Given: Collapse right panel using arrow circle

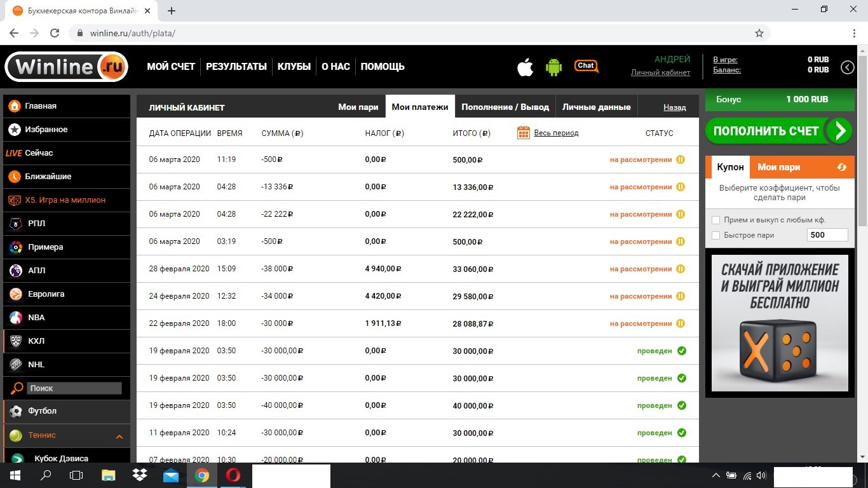Looking at the screenshot, I should [x=848, y=67].
